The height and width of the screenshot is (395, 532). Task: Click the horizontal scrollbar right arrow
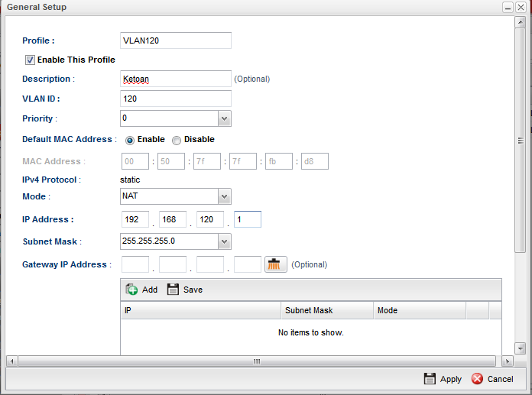click(x=508, y=361)
